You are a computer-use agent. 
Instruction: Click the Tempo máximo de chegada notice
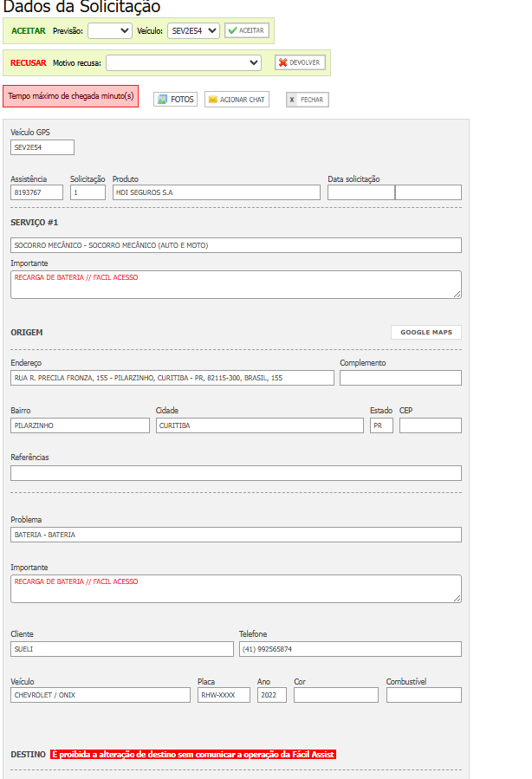pos(70,96)
